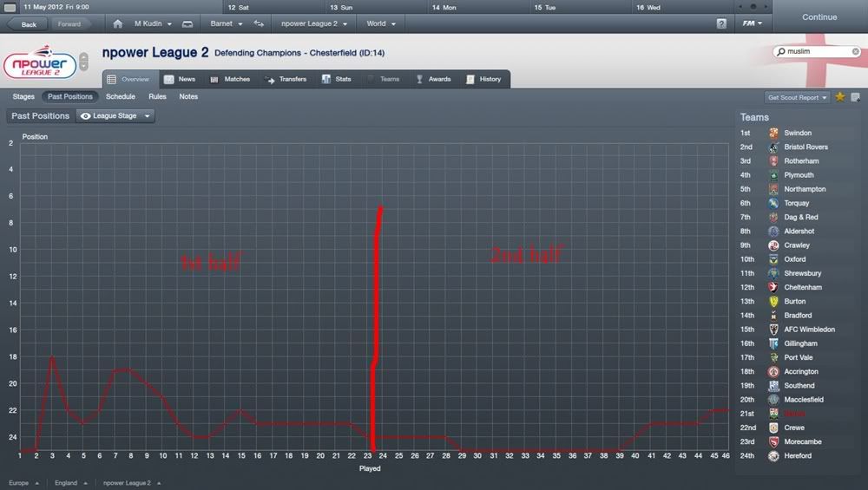Click the Cheltenham club badge
868x490 pixels.
(x=773, y=288)
